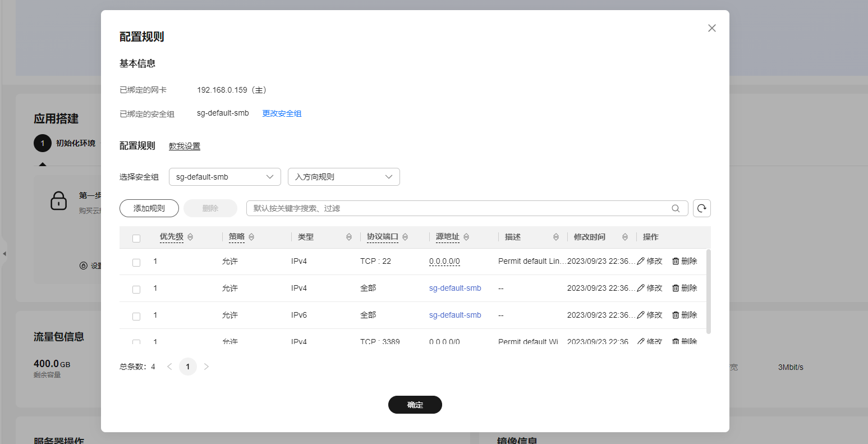Image resolution: width=868 pixels, height=444 pixels.
Task: Click the sort icon on the 修改时间 column
Action: pyautogui.click(x=624, y=236)
